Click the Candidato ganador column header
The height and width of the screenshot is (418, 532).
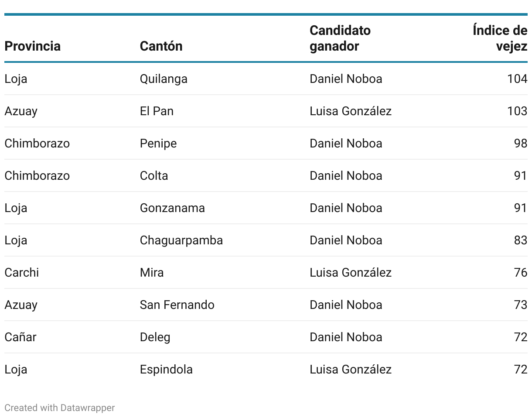[x=340, y=38]
